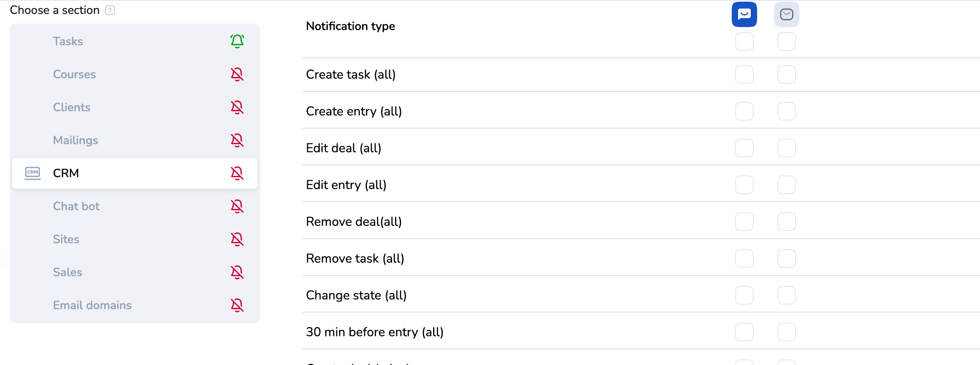Click the email notification channel icon
Screen dimensions: 980x365
(786, 14)
